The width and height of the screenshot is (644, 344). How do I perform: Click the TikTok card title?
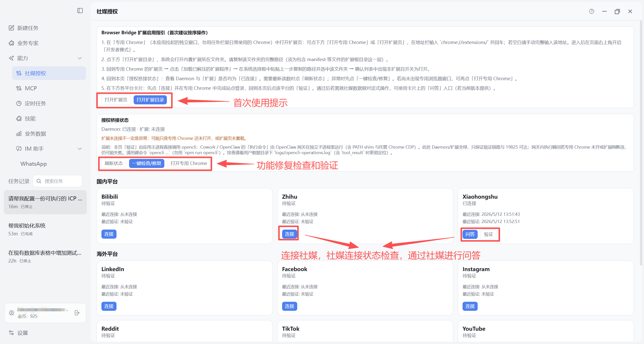(x=291, y=329)
